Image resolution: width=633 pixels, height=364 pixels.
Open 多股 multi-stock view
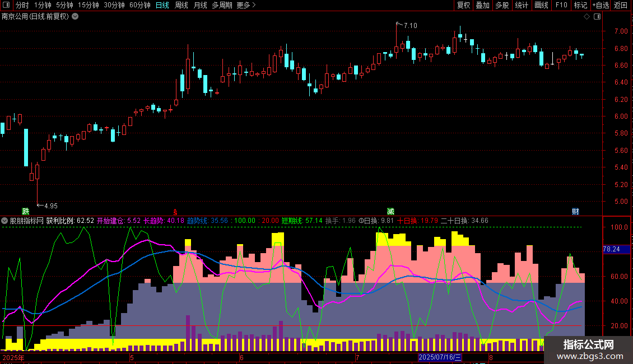click(x=502, y=5)
